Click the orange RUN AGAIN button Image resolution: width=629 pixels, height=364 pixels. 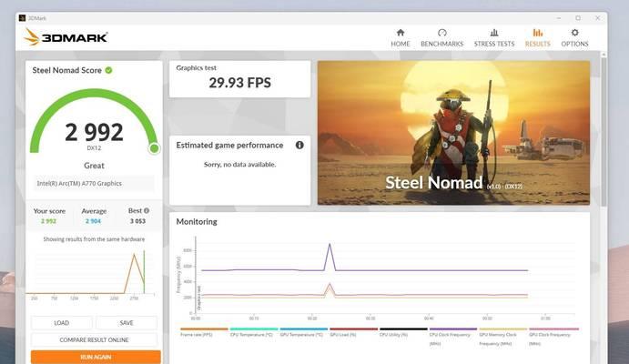click(x=96, y=357)
